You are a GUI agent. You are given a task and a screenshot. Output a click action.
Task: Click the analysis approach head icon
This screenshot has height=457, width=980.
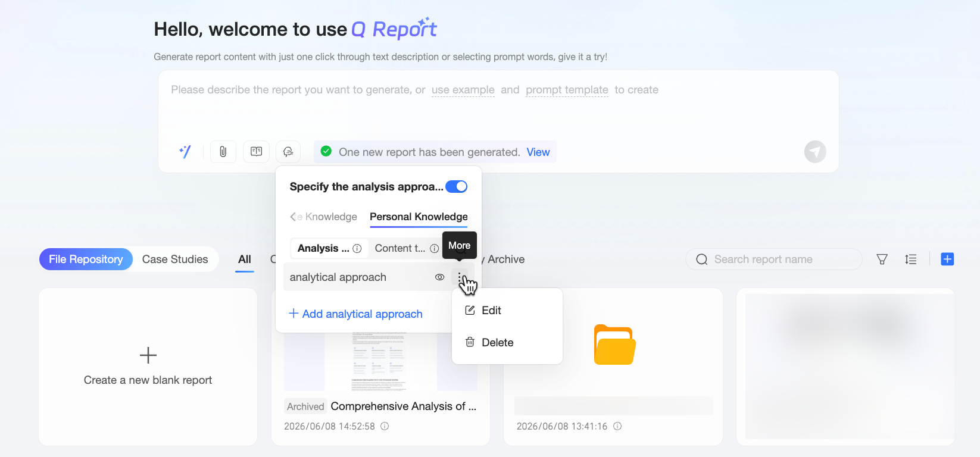(x=288, y=152)
